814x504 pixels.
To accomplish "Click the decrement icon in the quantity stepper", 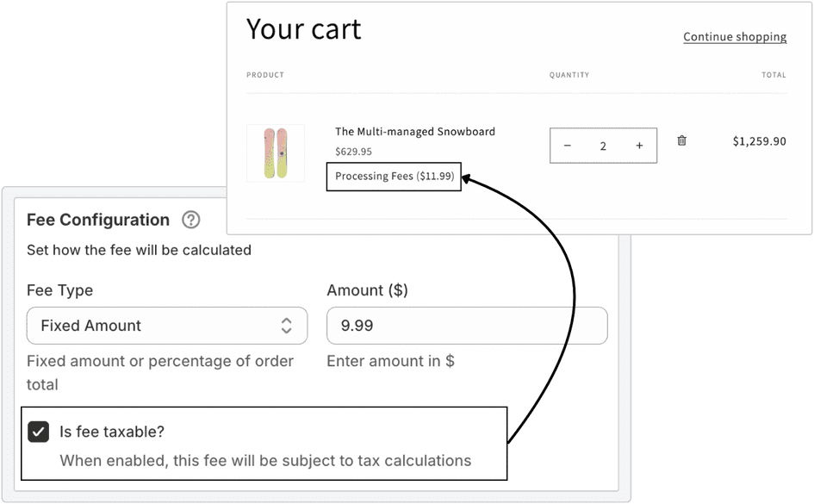I will [568, 145].
